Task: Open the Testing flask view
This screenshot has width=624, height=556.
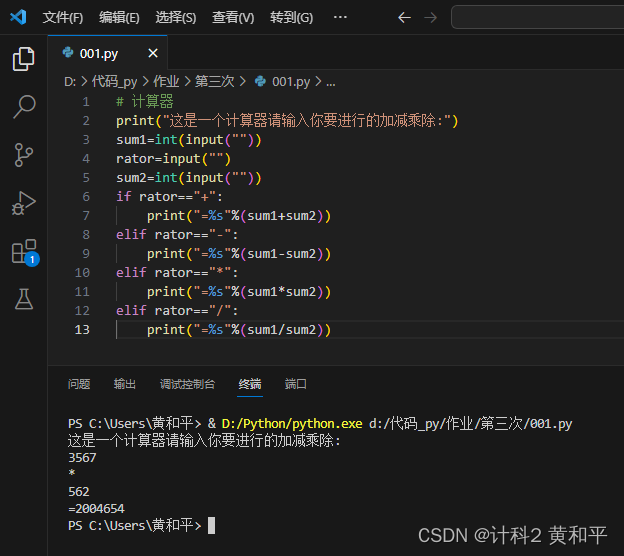Action: [x=24, y=299]
